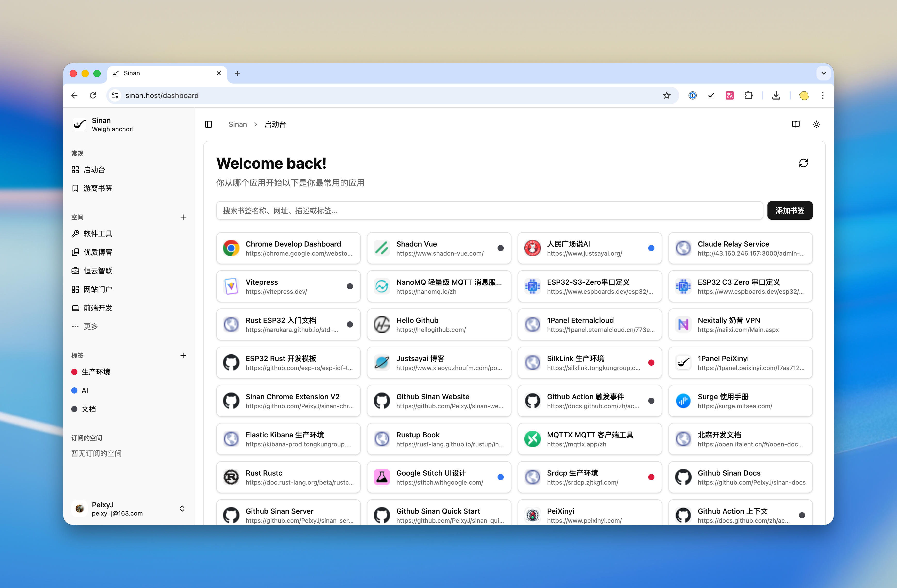This screenshot has height=588, width=897.
Task: Open the translate extension icon
Action: (x=729, y=95)
